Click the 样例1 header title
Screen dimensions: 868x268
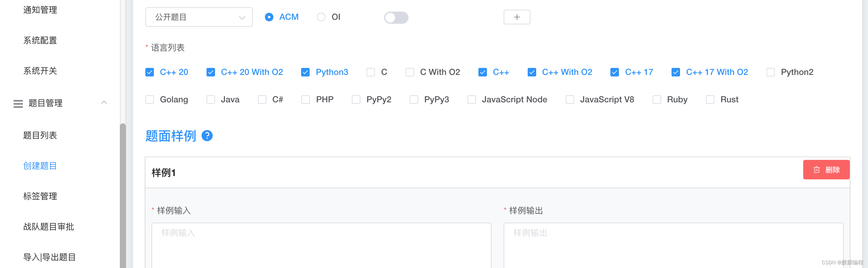click(163, 173)
